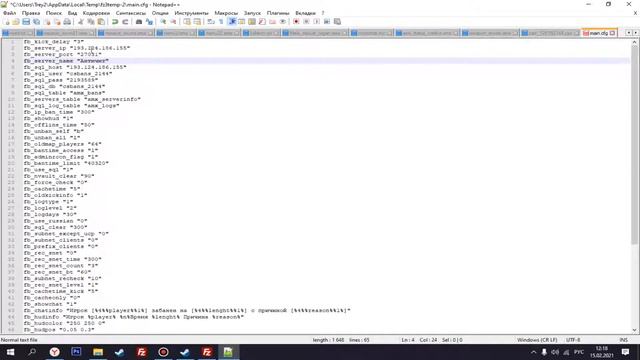Open the Инструменты menu
The height and width of the screenshot is (360, 640).
pos(191,13)
